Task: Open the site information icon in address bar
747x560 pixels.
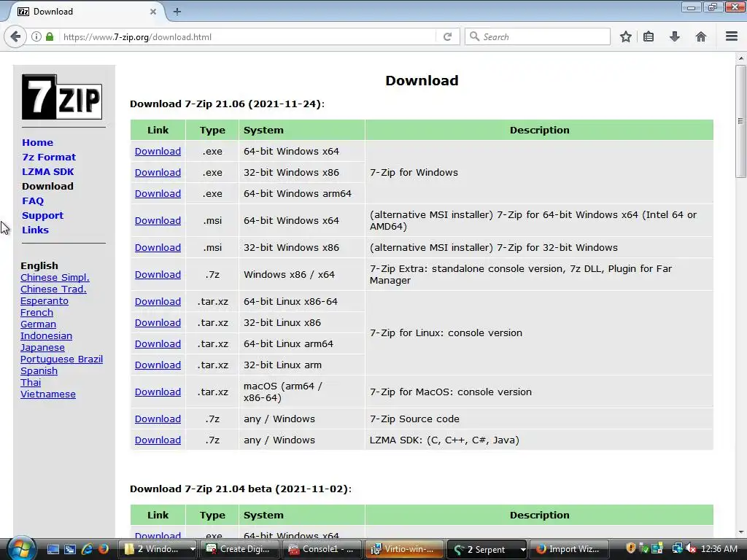Action: pyautogui.click(x=36, y=36)
